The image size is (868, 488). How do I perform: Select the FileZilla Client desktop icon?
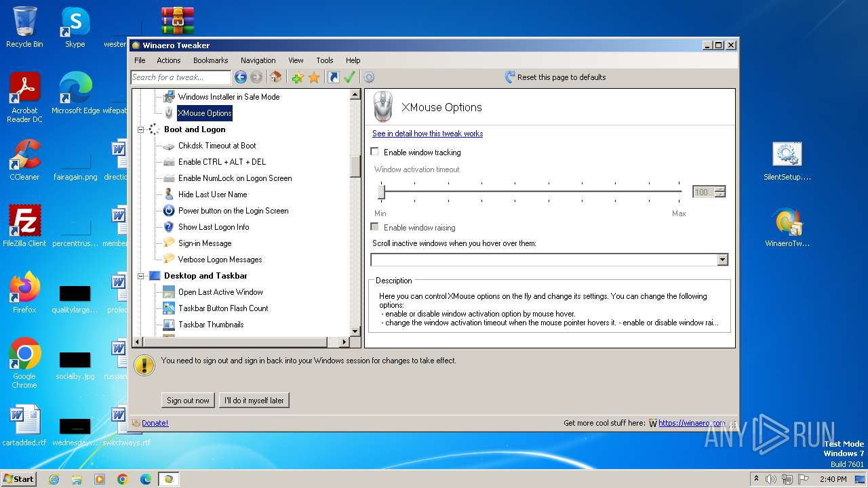click(24, 226)
